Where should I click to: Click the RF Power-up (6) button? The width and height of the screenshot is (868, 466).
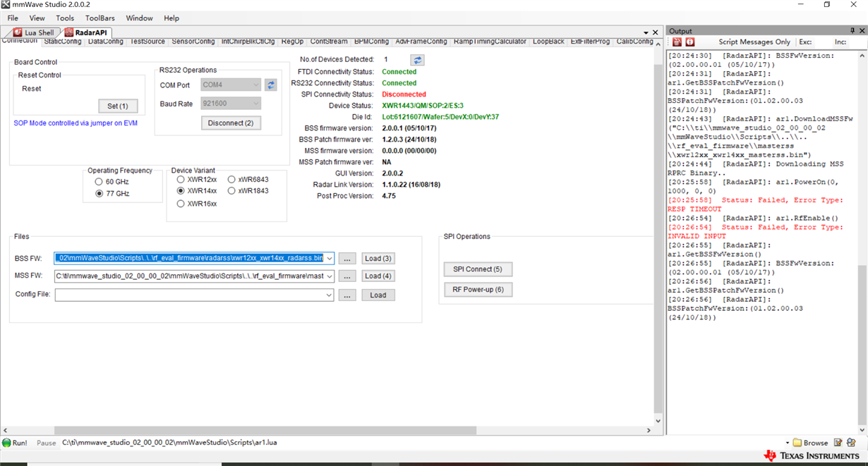click(478, 290)
